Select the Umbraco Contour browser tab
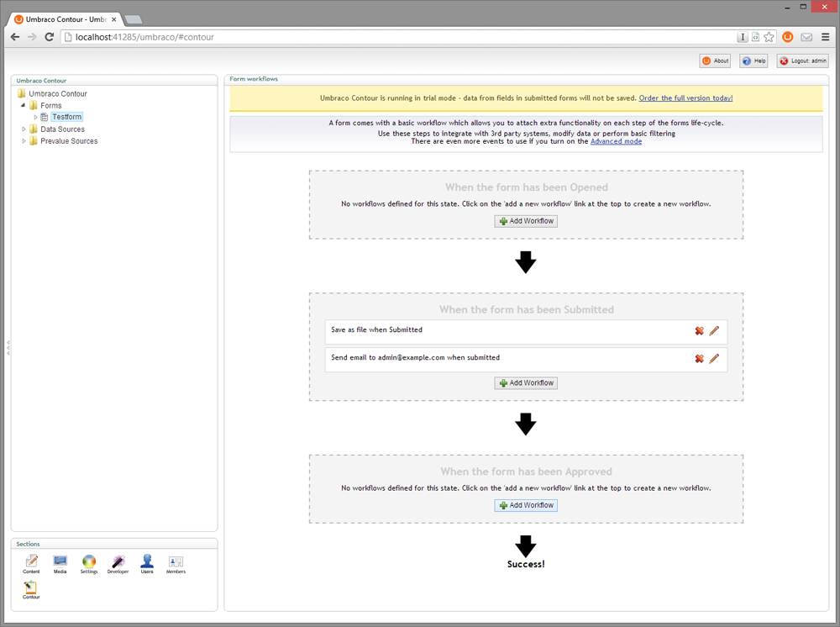Screen dimensions: 840x627 point(66,19)
